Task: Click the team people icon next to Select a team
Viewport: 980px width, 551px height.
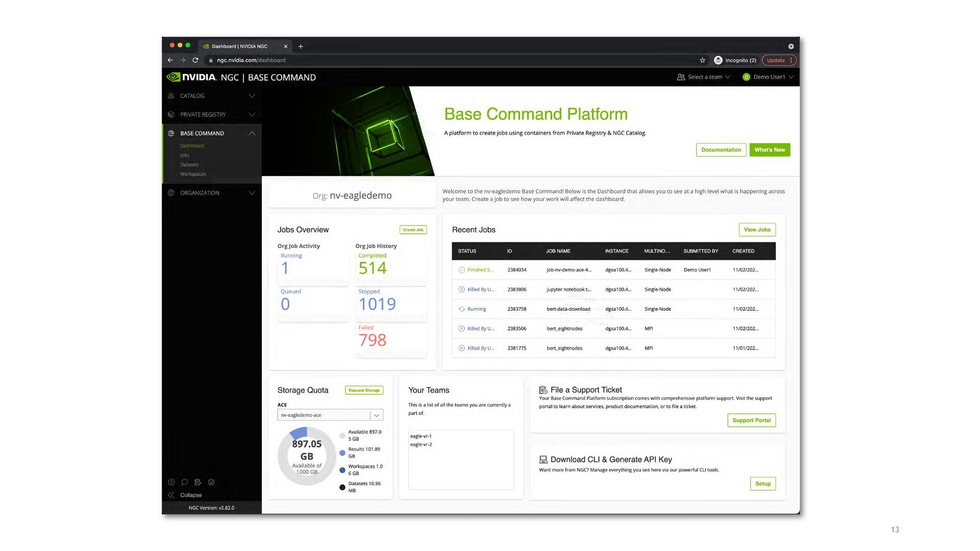Action: [681, 77]
